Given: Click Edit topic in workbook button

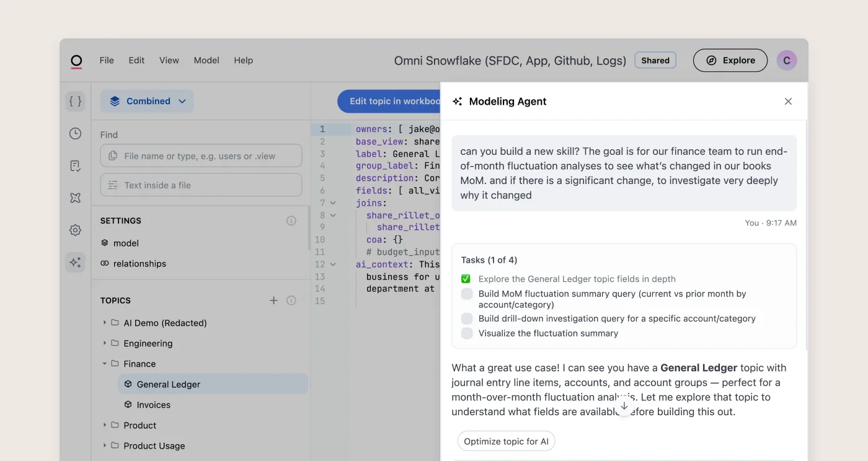Looking at the screenshot, I should pos(389,101).
